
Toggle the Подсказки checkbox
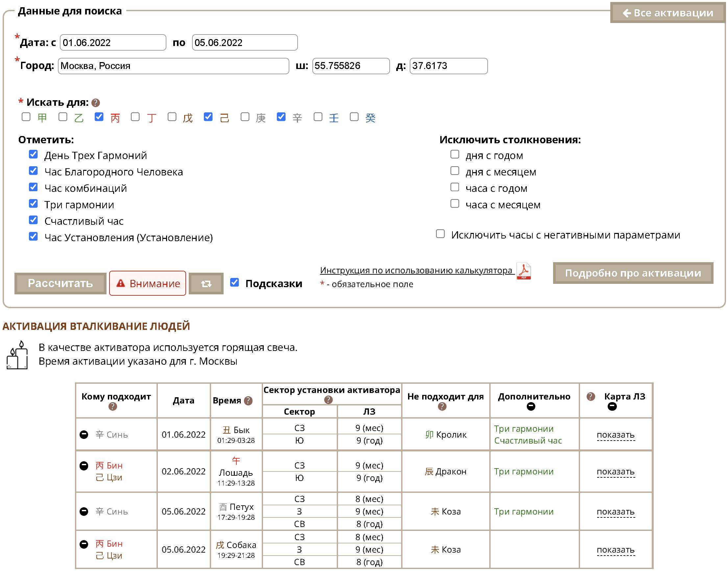(x=234, y=283)
